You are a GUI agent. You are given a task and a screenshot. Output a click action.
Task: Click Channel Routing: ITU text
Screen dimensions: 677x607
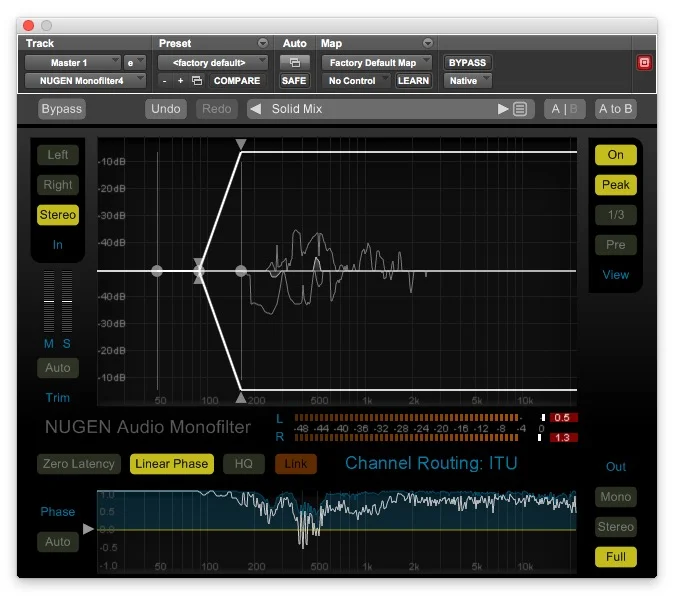(431, 463)
